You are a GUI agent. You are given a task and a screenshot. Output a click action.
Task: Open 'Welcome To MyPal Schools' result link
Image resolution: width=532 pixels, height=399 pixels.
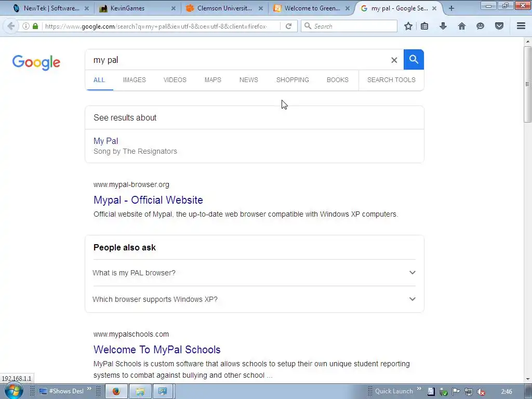[x=157, y=350]
